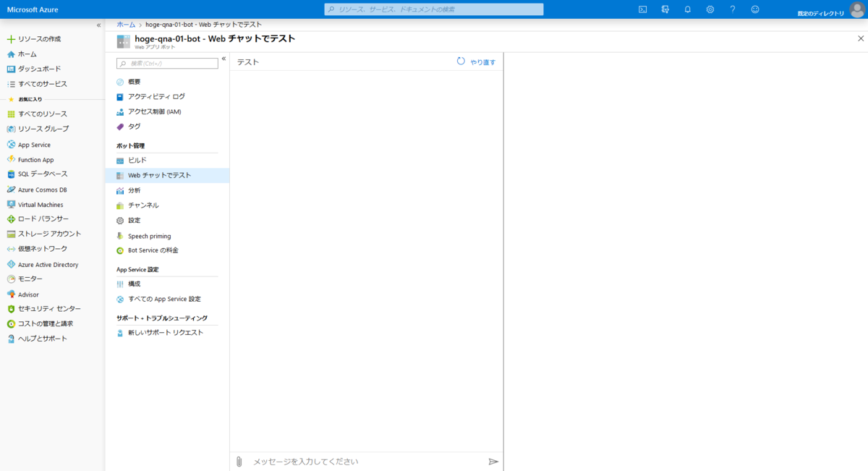Click Microsoft Azure logo text
868x471 pixels.
tap(33, 9)
